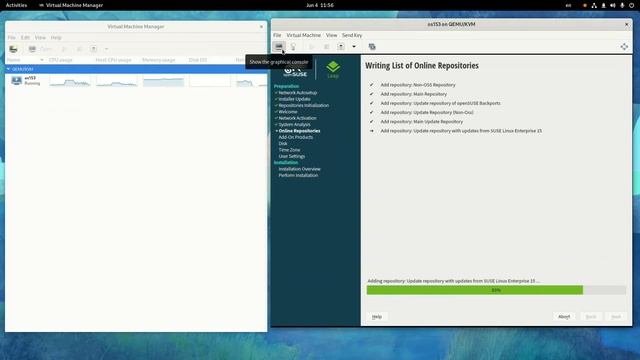Click the Help button in installer
Viewport: 640px width, 360px height.
(x=377, y=317)
